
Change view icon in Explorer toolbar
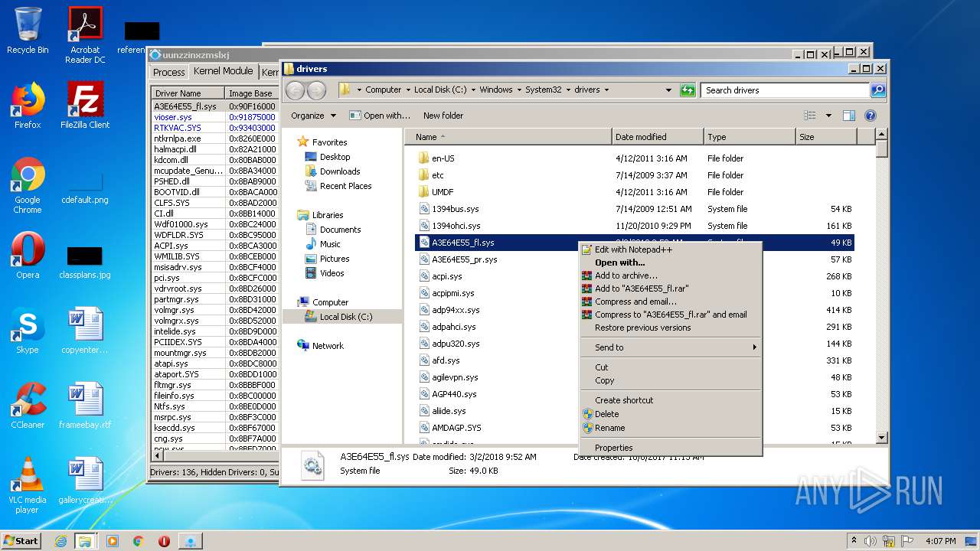810,116
